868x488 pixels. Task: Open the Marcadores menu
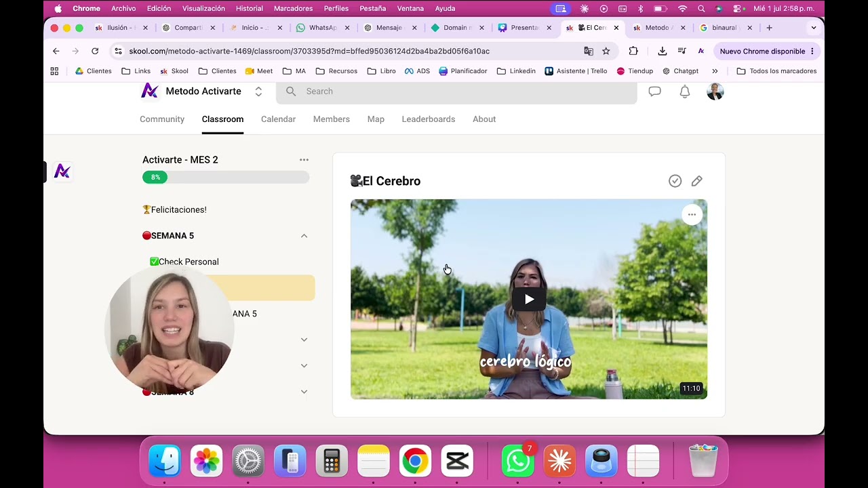coord(293,8)
